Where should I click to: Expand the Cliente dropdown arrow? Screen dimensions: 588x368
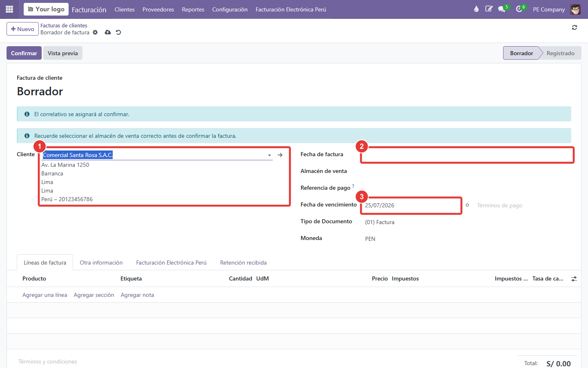[269, 155]
